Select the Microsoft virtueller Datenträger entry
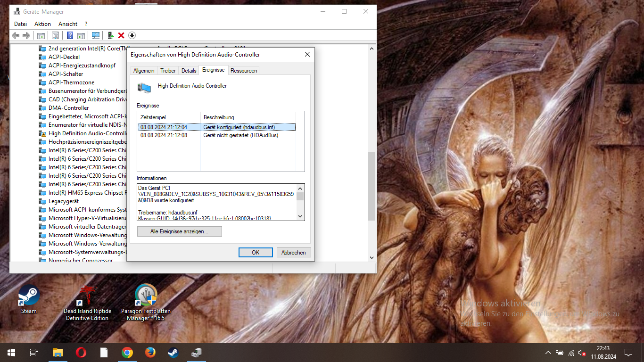This screenshot has width=644, height=362. point(87,227)
